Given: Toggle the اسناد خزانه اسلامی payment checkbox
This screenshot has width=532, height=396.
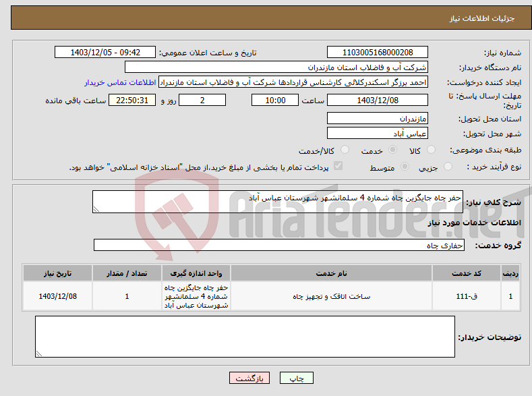Looking at the screenshot, I should tap(338, 166).
